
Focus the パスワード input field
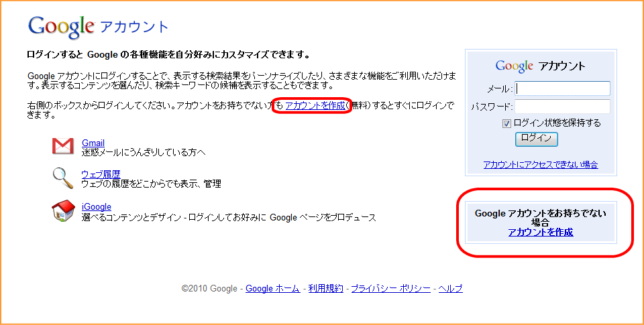tap(562, 107)
